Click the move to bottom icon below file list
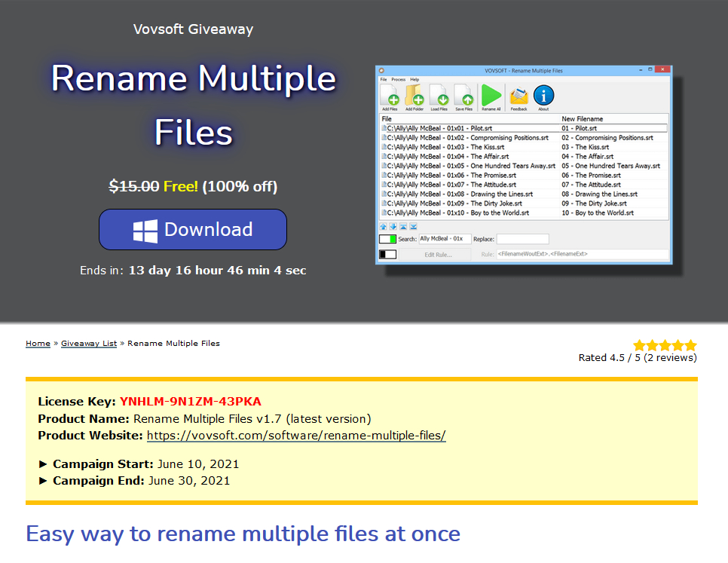 click(x=414, y=227)
